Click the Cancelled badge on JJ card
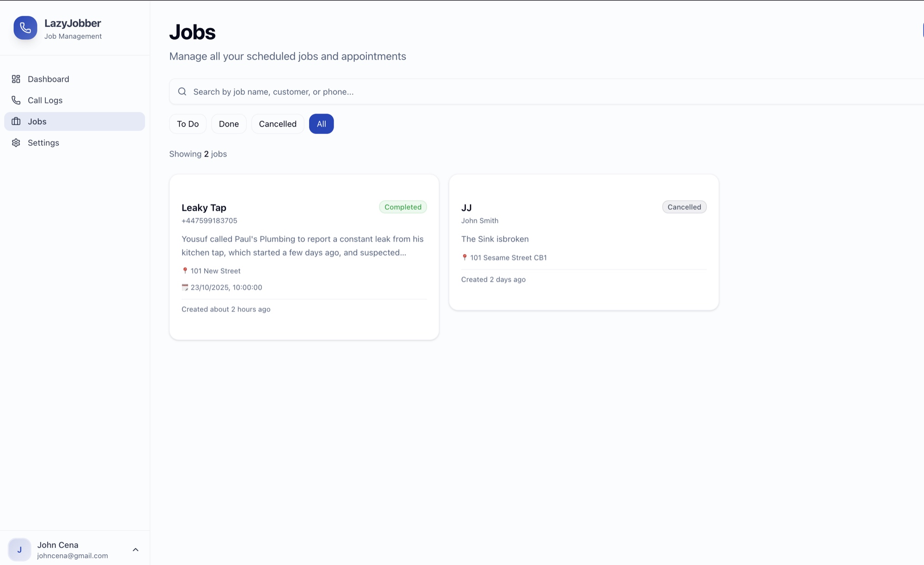The width and height of the screenshot is (924, 565). coord(684,207)
